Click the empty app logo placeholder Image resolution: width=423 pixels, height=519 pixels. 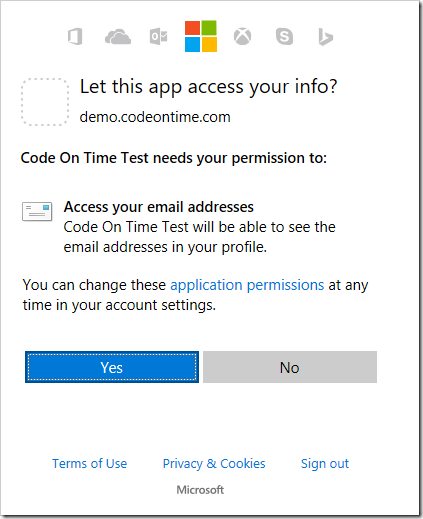pyautogui.click(x=45, y=102)
